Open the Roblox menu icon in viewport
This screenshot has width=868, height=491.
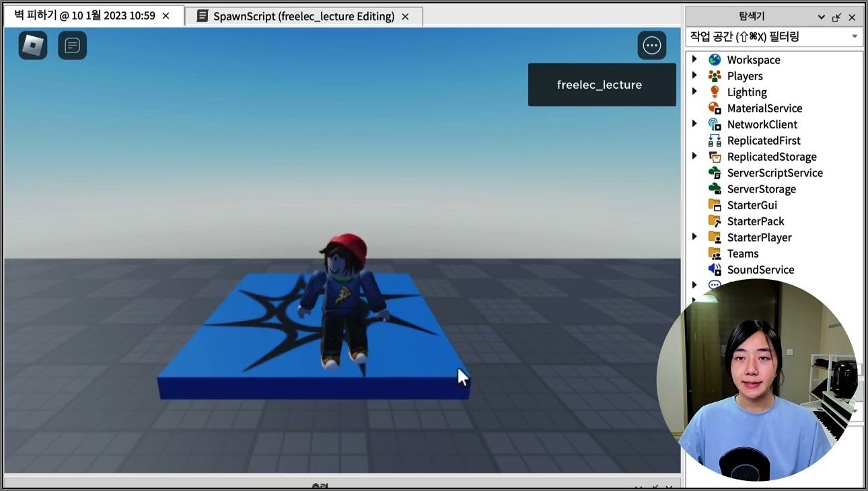(33, 46)
